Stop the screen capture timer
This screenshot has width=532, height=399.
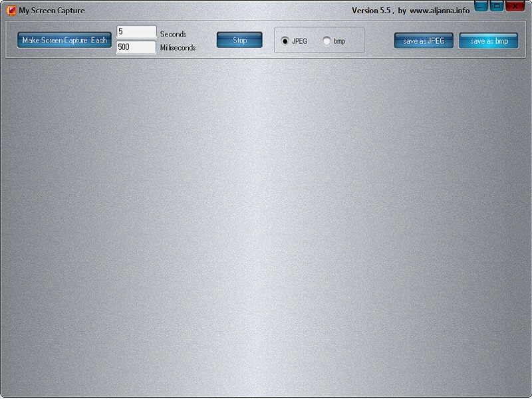coord(239,40)
